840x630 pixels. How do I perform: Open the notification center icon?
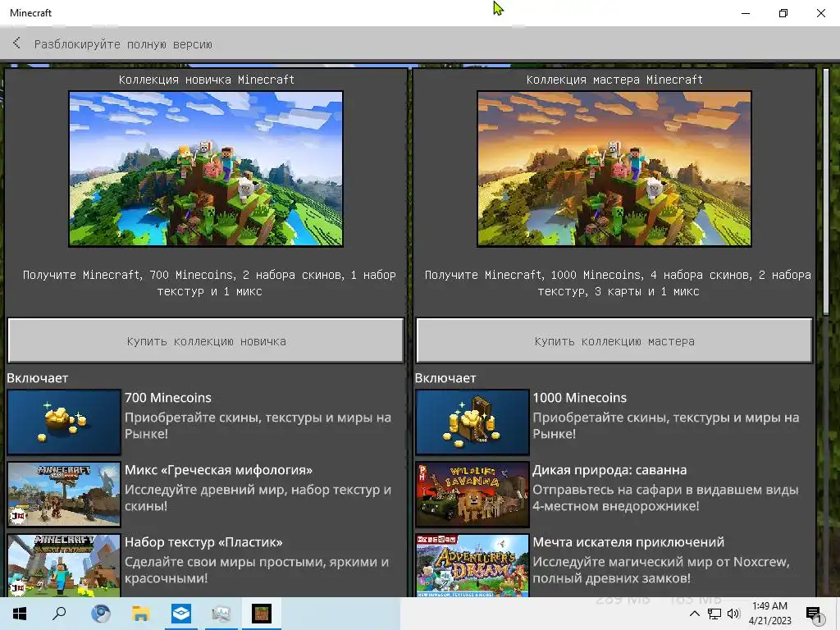[814, 614]
